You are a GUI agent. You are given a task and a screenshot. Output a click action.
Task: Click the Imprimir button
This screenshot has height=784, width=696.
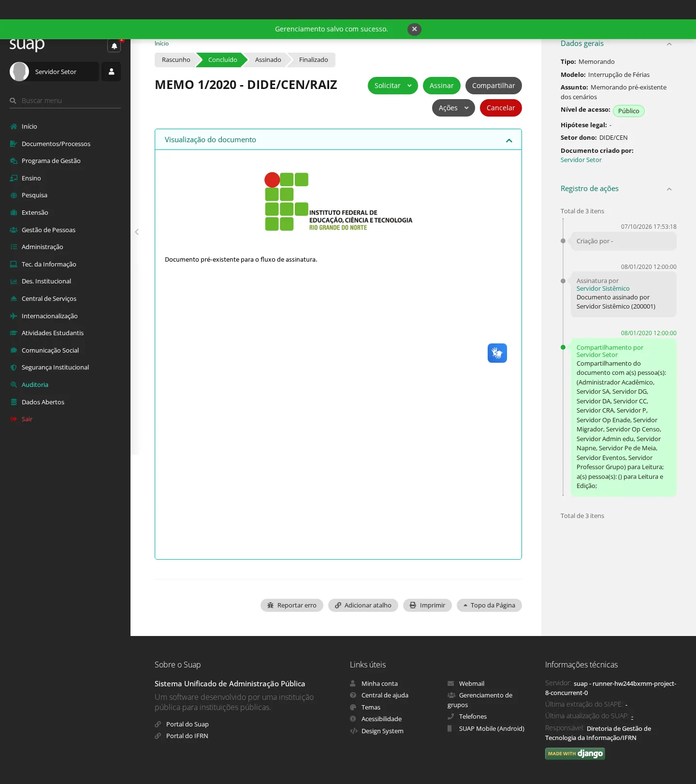click(427, 605)
